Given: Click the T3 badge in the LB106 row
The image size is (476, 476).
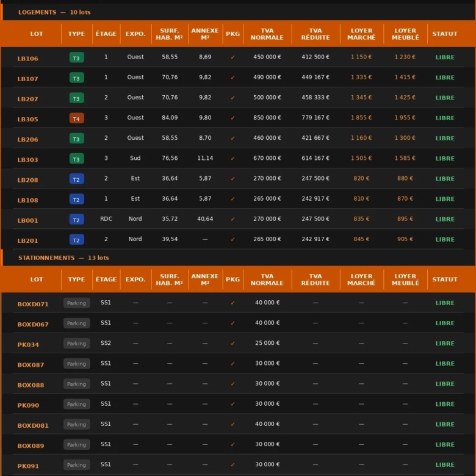Looking at the screenshot, I should click(76, 58).
